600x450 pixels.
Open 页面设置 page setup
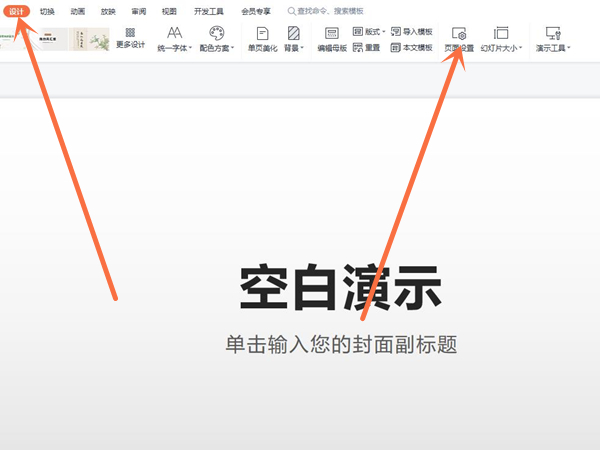(459, 38)
